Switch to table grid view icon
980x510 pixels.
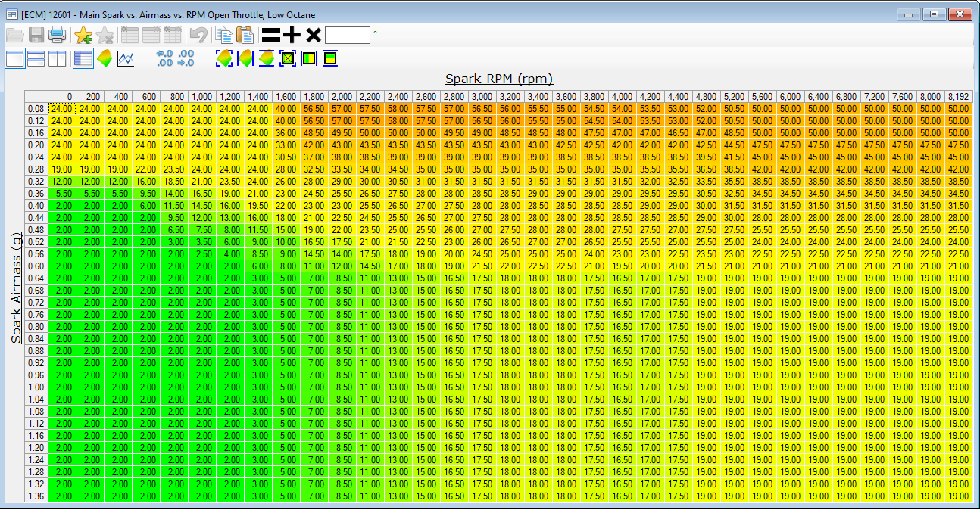tap(83, 58)
